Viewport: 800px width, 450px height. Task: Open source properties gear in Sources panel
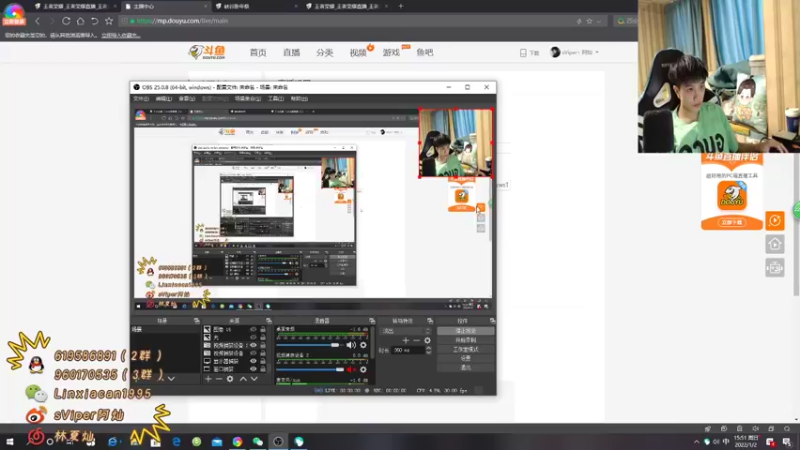(x=230, y=379)
